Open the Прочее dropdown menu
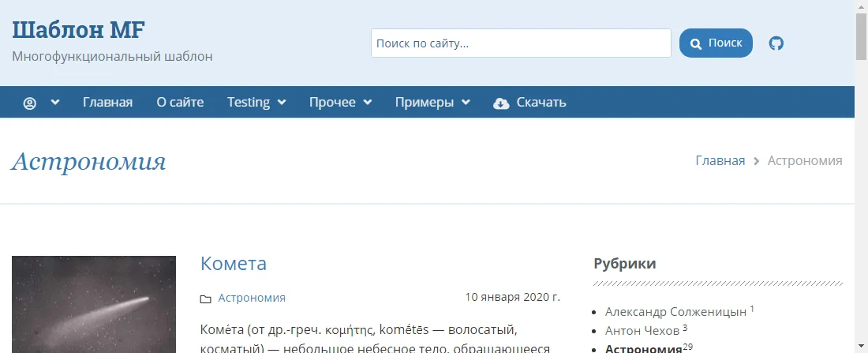The width and height of the screenshot is (868, 353). (x=339, y=103)
